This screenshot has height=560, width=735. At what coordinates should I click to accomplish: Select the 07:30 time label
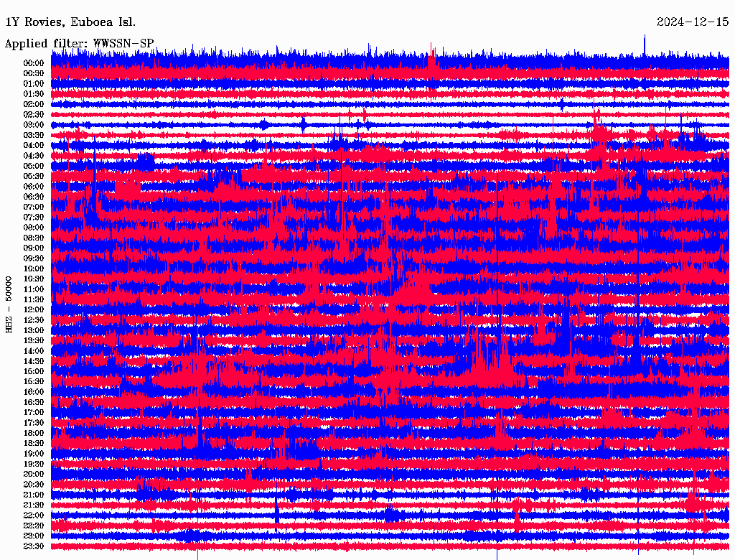[34, 217]
